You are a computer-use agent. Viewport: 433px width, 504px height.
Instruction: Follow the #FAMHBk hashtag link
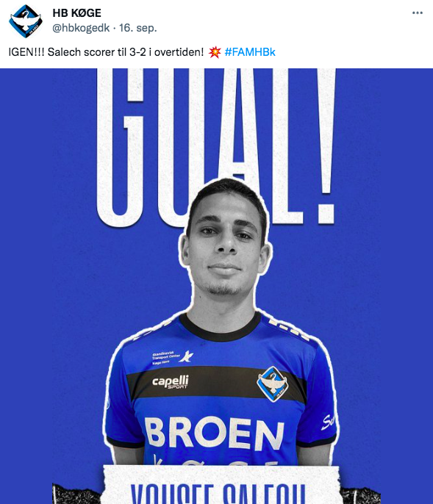tap(250, 51)
